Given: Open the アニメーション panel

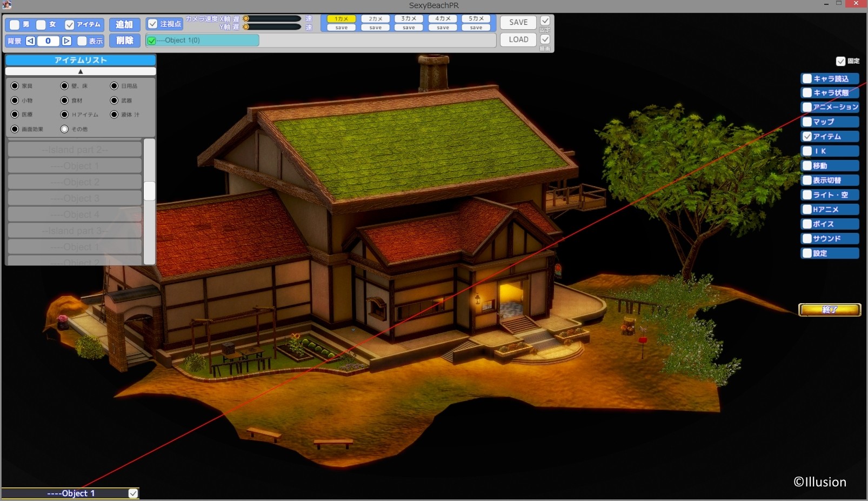Looking at the screenshot, I should click(830, 107).
